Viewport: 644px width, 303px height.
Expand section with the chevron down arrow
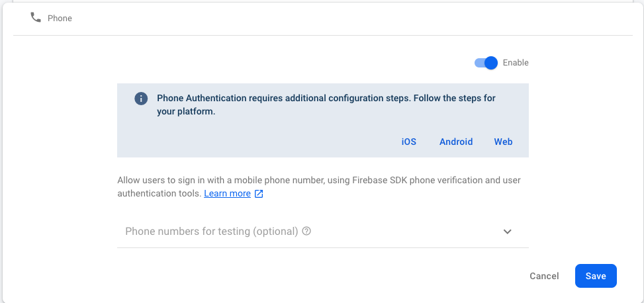click(508, 232)
